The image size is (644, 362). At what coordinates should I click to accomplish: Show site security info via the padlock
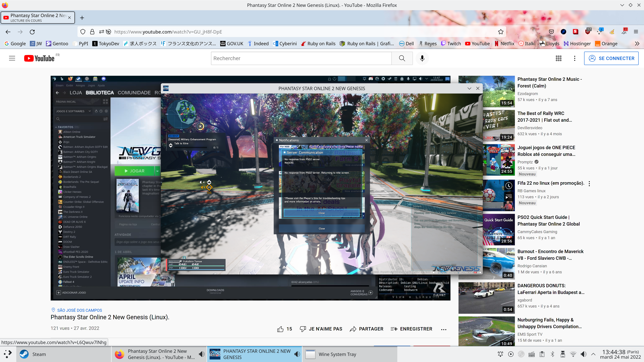pos(92,32)
